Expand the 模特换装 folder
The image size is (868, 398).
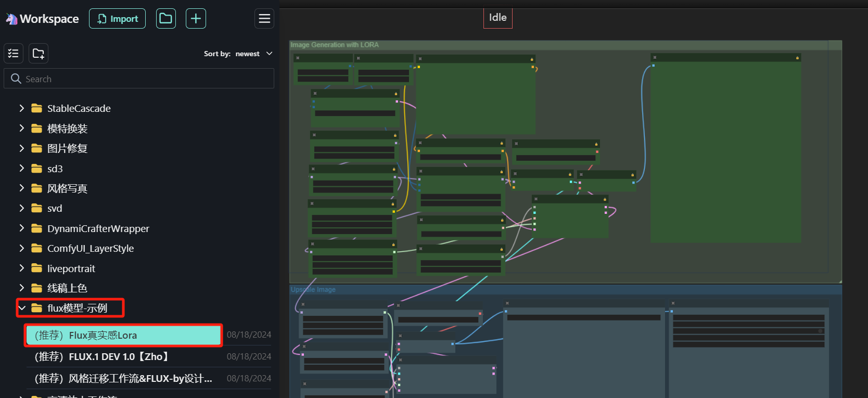[21, 128]
